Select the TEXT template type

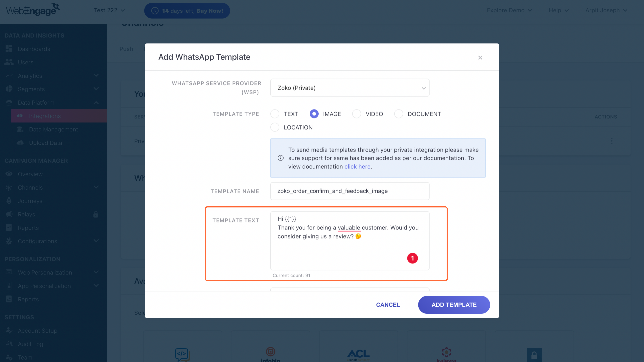point(275,114)
